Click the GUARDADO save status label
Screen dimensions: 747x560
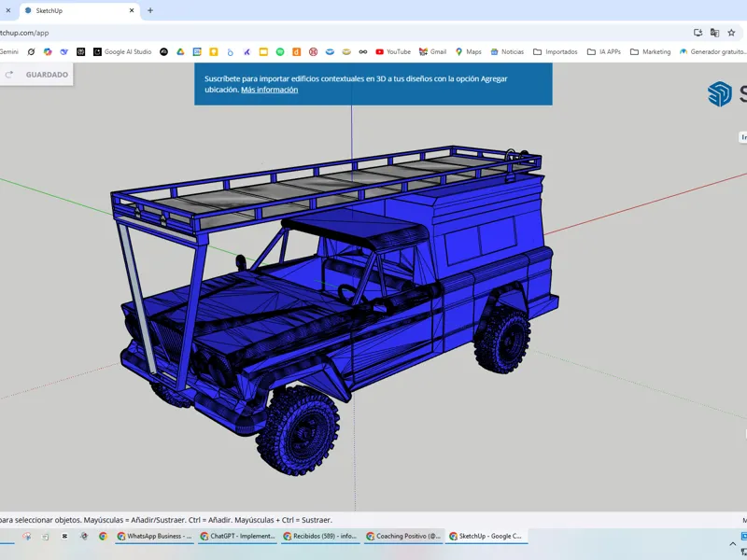(x=47, y=75)
